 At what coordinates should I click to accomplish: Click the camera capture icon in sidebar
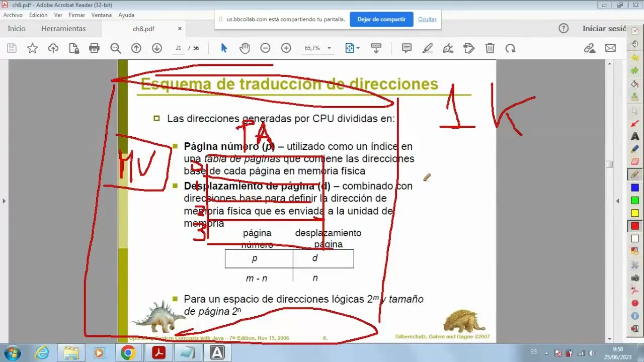coord(635,278)
